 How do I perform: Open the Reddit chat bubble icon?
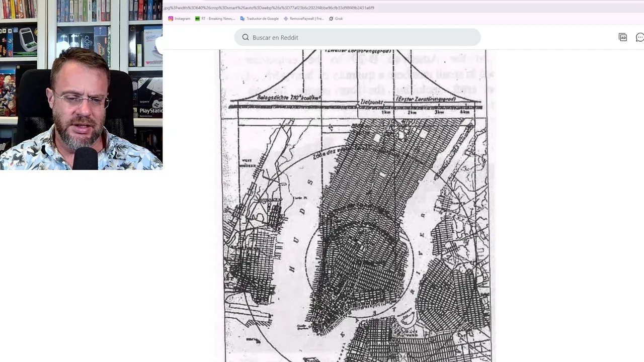click(640, 37)
